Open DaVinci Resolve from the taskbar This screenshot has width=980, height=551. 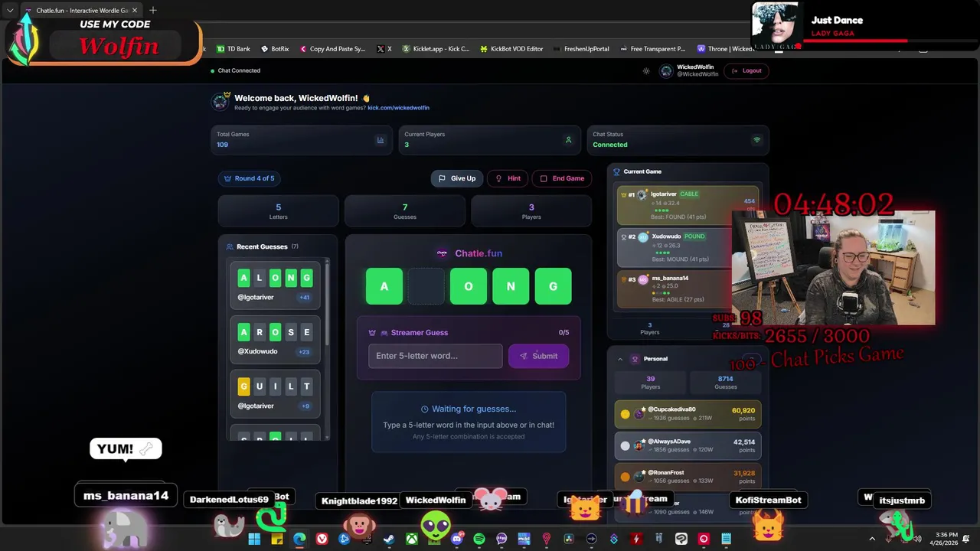(x=569, y=539)
